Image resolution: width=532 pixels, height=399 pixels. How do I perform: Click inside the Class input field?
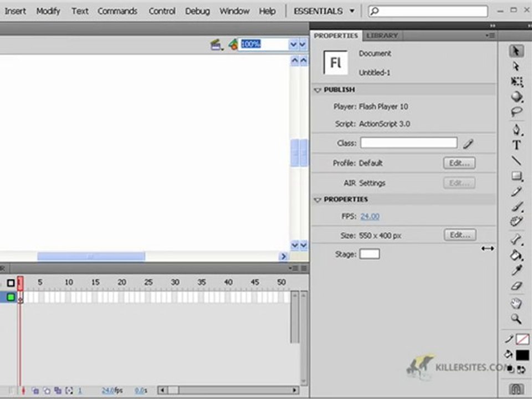pyautogui.click(x=408, y=143)
